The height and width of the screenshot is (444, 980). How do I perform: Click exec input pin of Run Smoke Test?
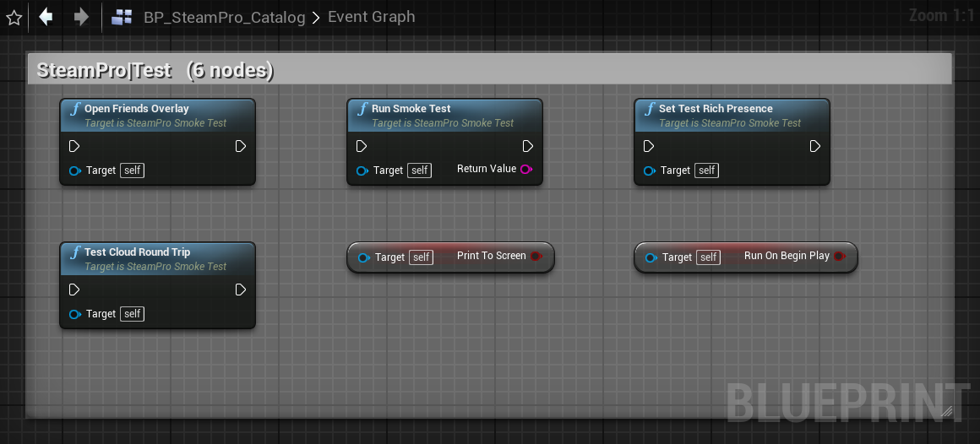(362, 146)
